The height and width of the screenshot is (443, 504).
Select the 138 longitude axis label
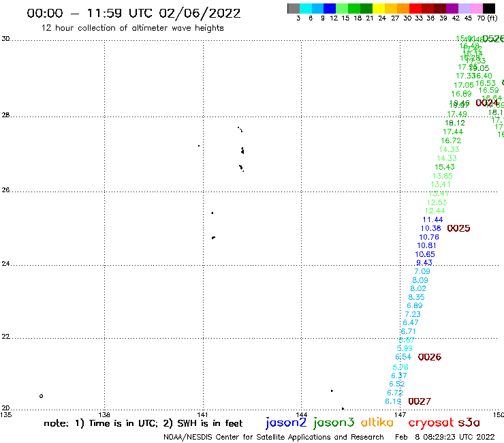point(104,414)
